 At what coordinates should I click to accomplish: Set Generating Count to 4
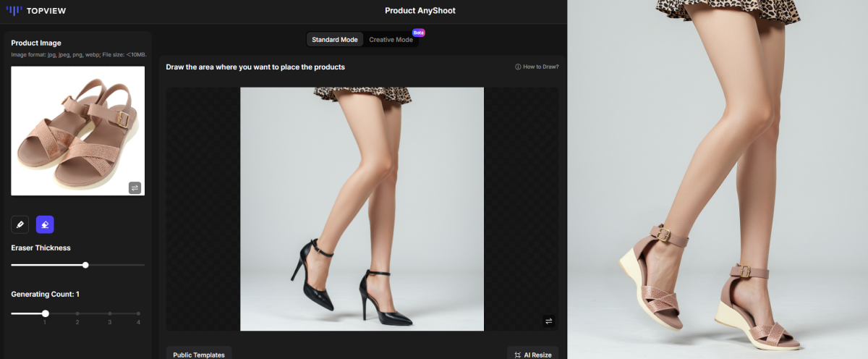click(139, 313)
